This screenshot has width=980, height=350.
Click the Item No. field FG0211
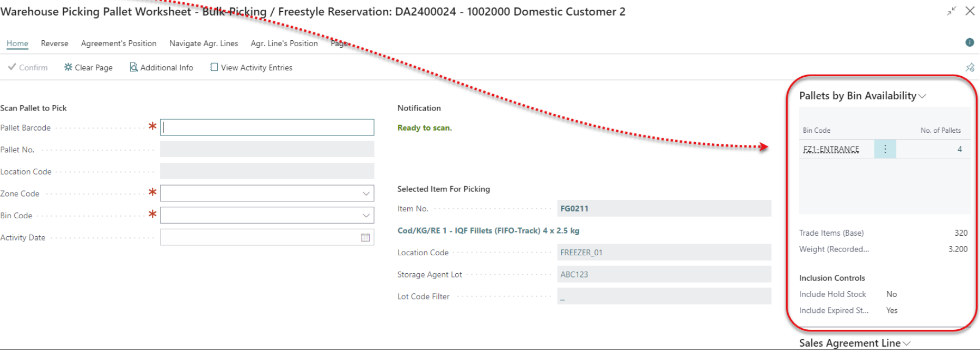click(664, 208)
